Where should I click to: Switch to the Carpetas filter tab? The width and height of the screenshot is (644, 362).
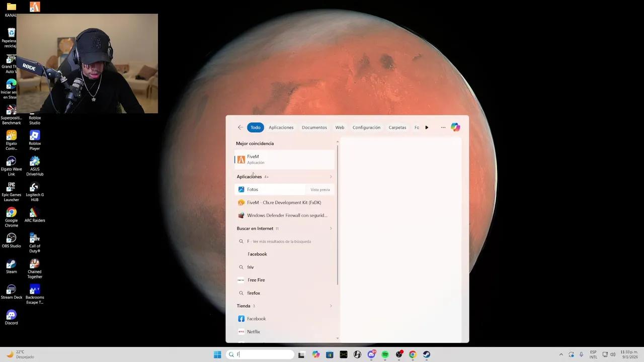coord(397,127)
